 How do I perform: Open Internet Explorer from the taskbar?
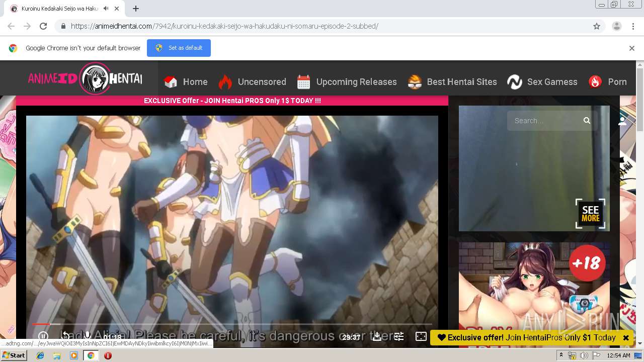pos(40,355)
